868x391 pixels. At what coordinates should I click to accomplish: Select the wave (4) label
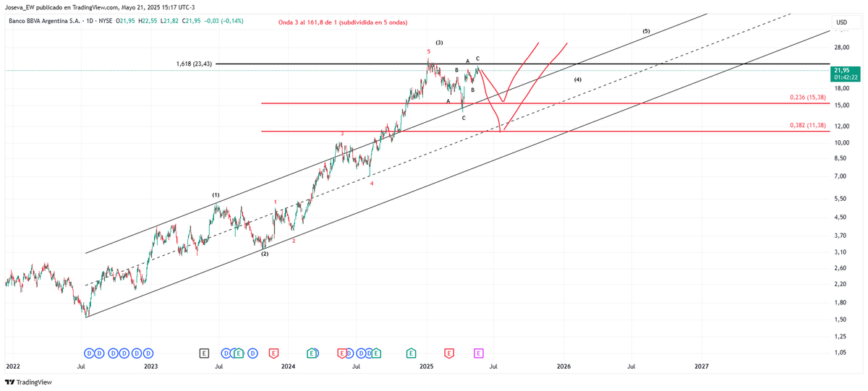[578, 80]
